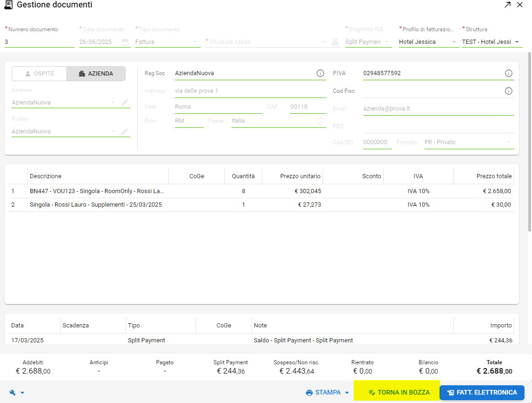This screenshot has height=403, width=532.
Task: Expand the Profilo di fatturazione dropdown
Action: pos(428,42)
